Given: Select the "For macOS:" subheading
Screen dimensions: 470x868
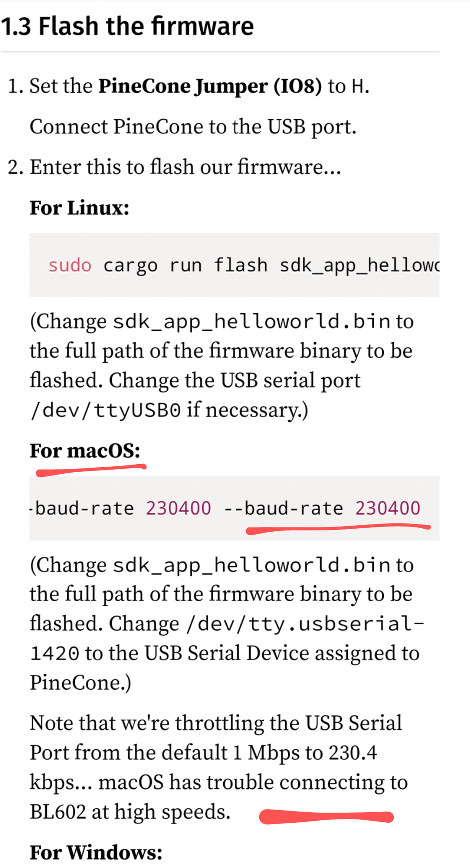Looking at the screenshot, I should pos(85,451).
